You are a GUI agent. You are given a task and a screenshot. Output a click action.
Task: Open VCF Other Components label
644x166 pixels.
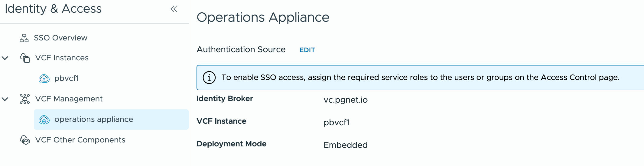80,140
